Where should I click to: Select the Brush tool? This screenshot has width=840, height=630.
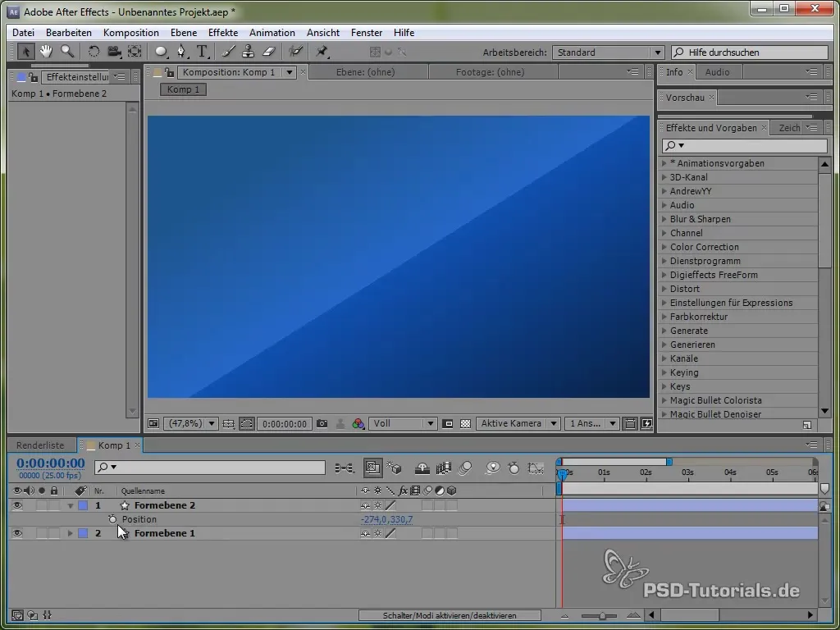click(x=229, y=52)
